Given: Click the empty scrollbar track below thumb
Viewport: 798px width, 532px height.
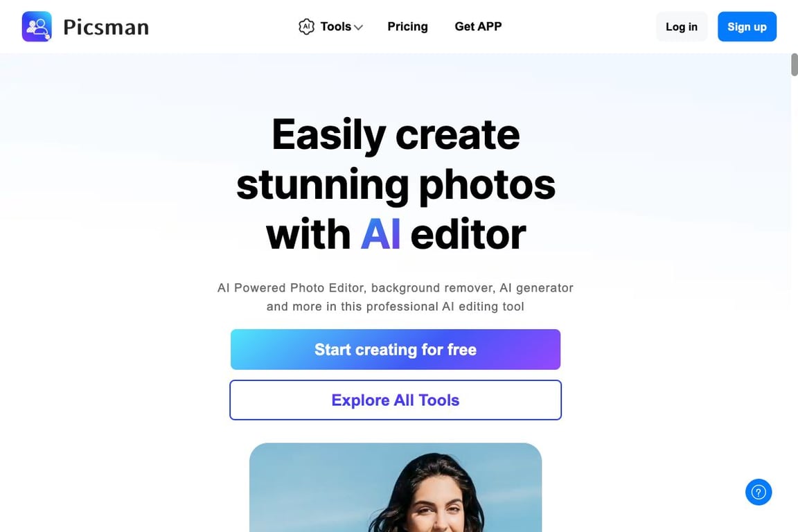Looking at the screenshot, I should click(x=794, y=305).
